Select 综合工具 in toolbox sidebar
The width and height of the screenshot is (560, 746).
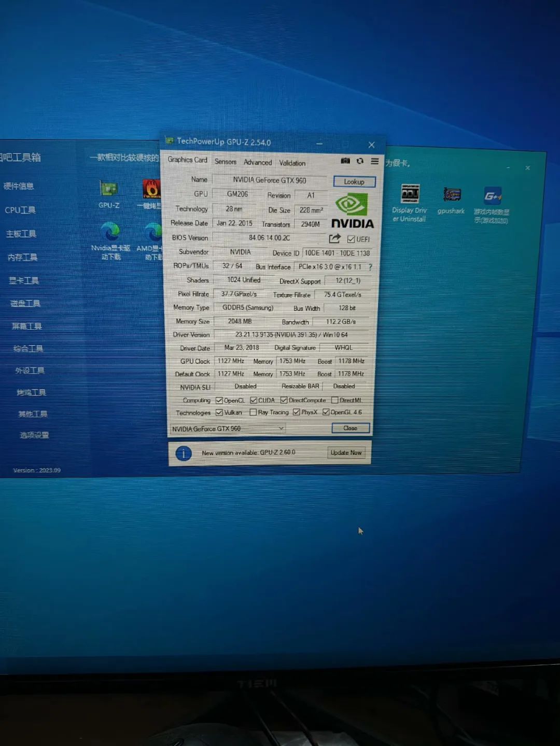(29, 348)
